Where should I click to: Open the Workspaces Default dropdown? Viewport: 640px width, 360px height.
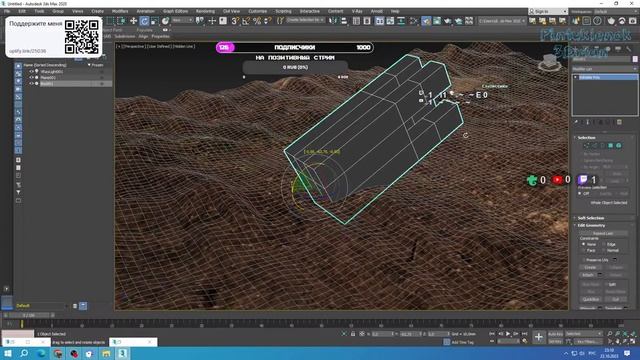click(x=616, y=11)
